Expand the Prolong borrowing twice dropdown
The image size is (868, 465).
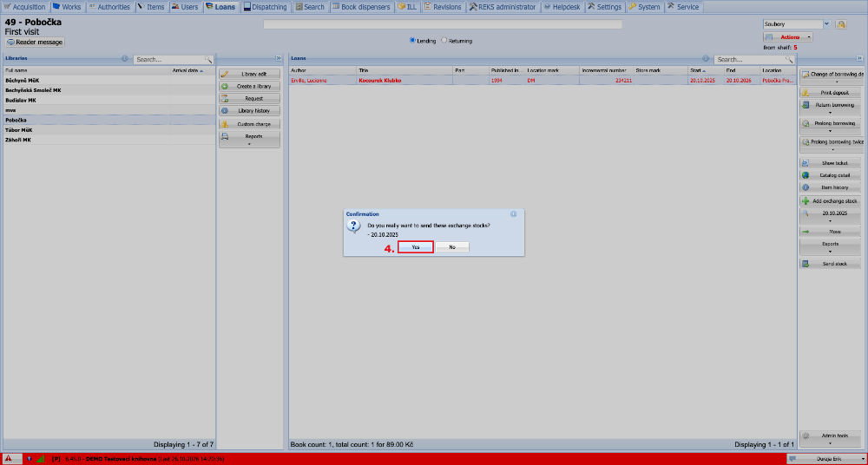pyautogui.click(x=833, y=145)
